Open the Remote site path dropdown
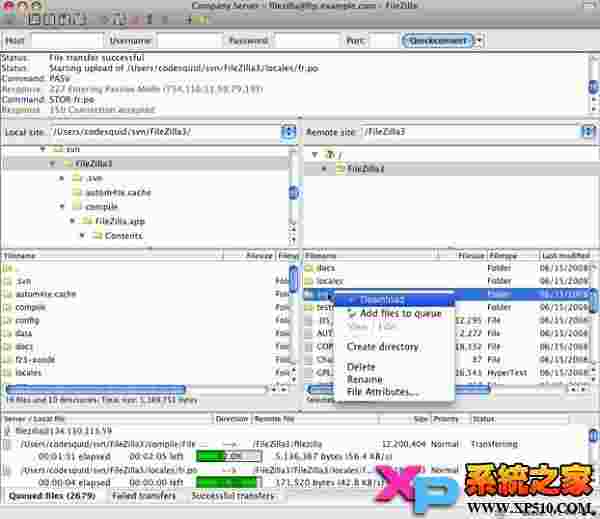 coord(587,132)
